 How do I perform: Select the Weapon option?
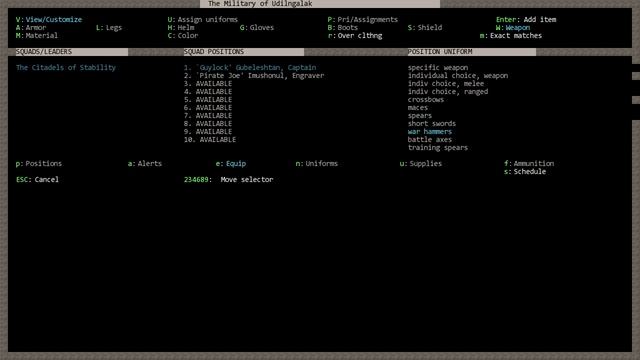coord(513,28)
